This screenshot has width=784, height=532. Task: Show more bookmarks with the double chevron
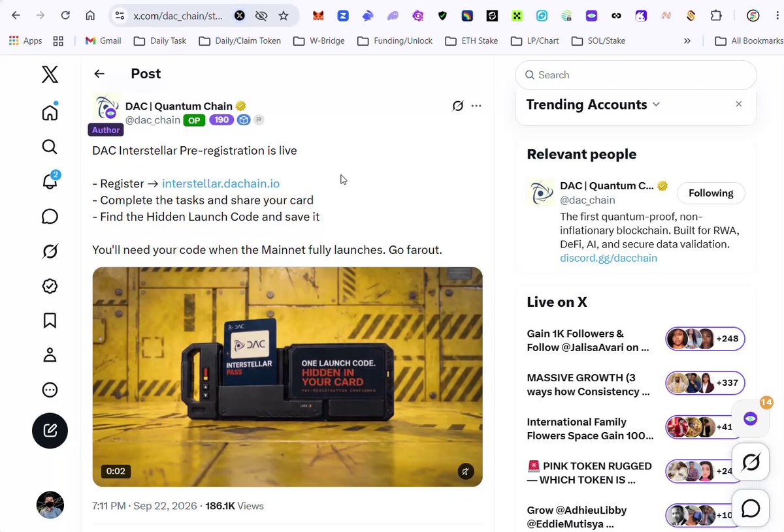point(687,40)
